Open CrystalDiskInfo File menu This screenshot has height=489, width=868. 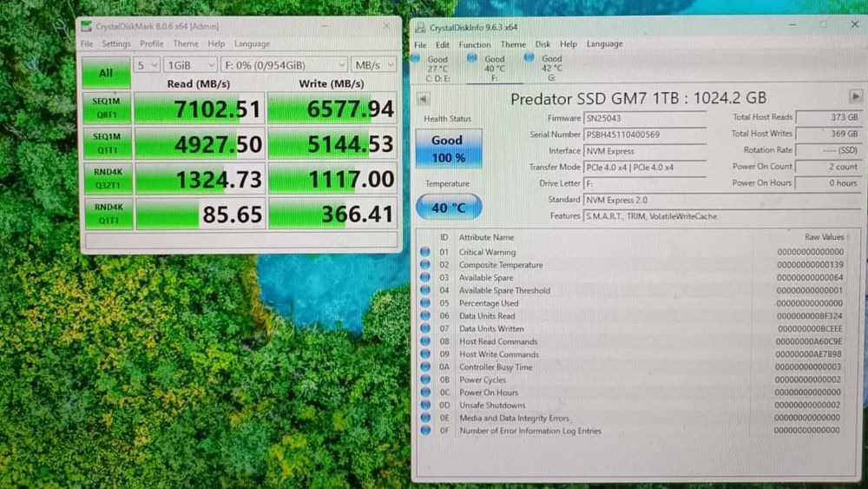[x=420, y=44]
